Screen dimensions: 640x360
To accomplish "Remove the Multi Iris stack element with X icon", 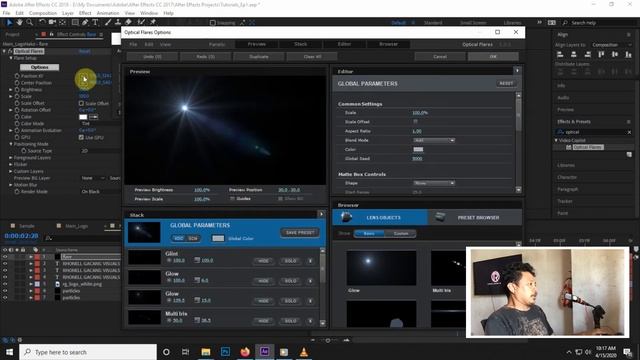I will tap(310, 321).
